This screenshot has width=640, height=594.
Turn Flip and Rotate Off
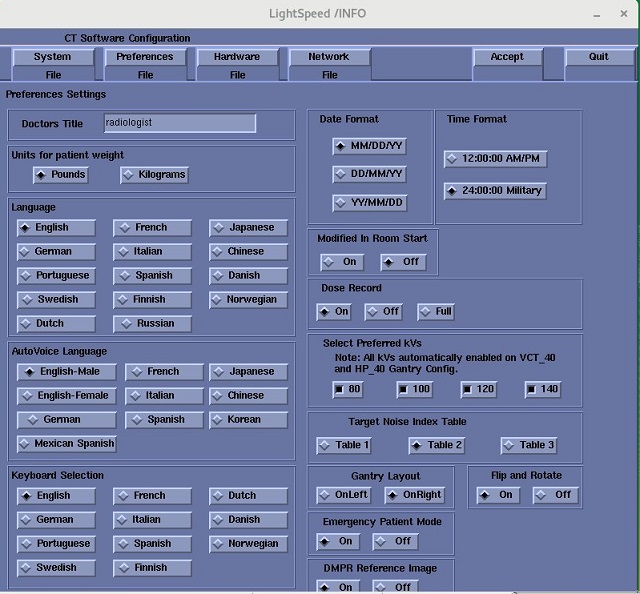click(555, 495)
